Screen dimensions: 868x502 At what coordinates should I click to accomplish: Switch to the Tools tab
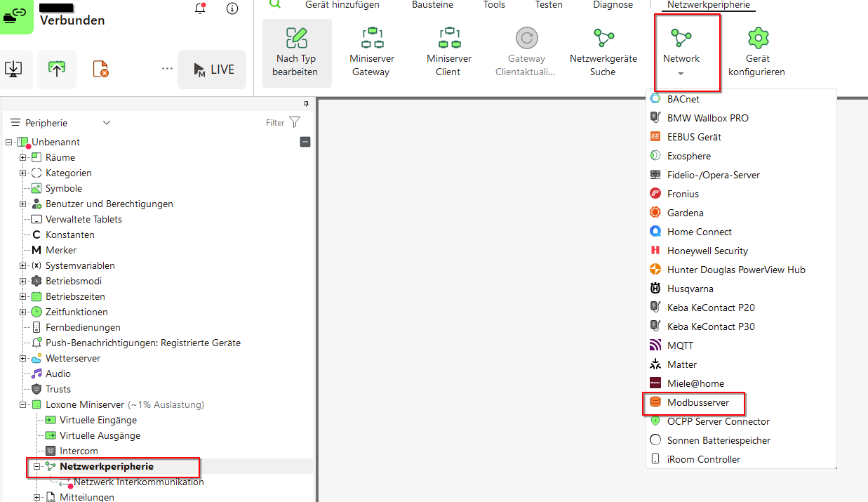(x=494, y=5)
